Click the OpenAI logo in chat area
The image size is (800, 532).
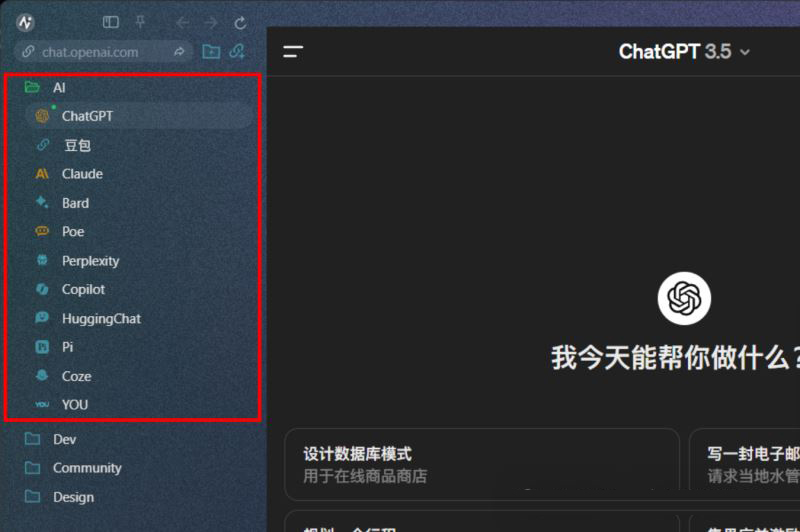coord(684,298)
